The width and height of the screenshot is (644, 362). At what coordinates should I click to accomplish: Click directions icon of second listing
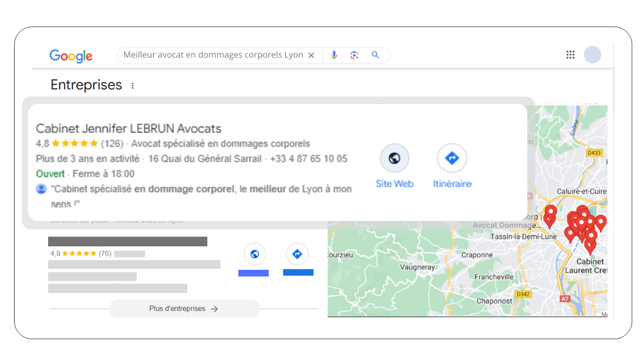(297, 254)
